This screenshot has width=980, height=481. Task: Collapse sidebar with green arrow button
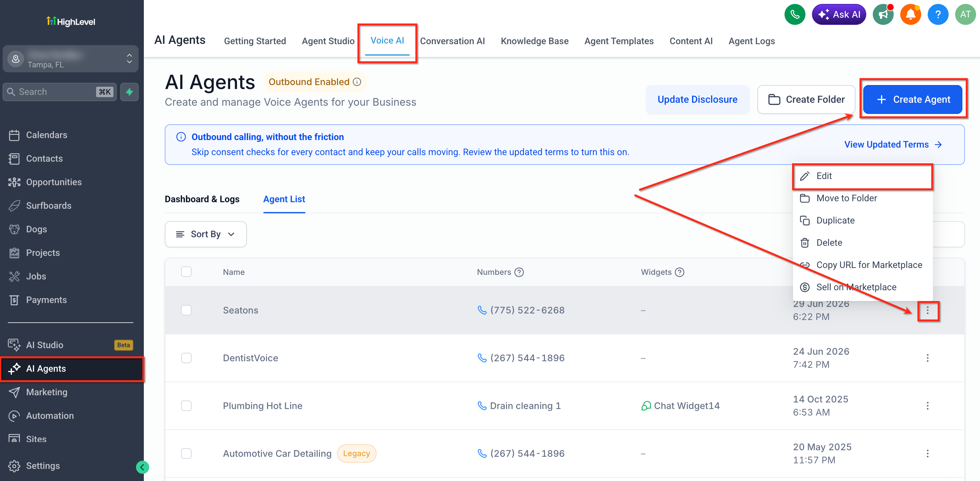click(142, 467)
